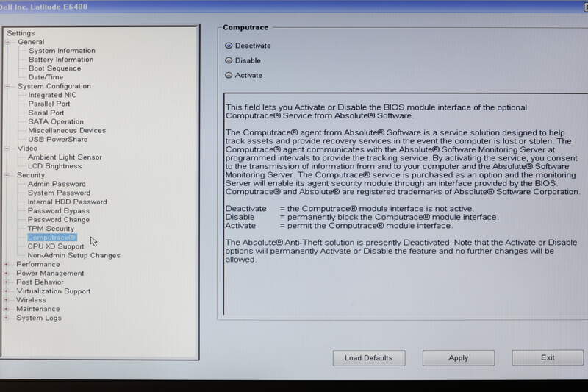Collapse the Security tree node
The height and width of the screenshot is (392, 588).
[7, 175]
